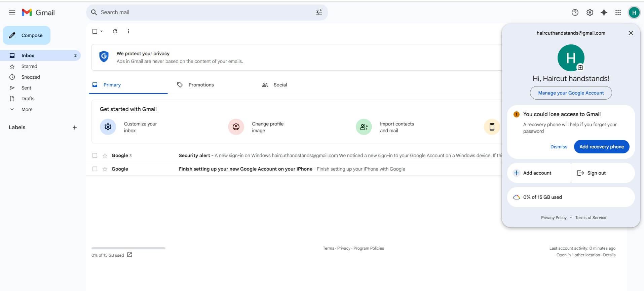Click the haircuthandstands@gmail.com address in panel

pyautogui.click(x=571, y=33)
